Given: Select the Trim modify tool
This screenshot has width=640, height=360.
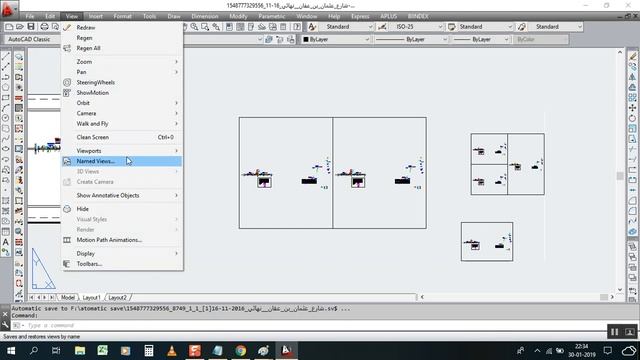Looking at the screenshot, I should tap(632, 149).
